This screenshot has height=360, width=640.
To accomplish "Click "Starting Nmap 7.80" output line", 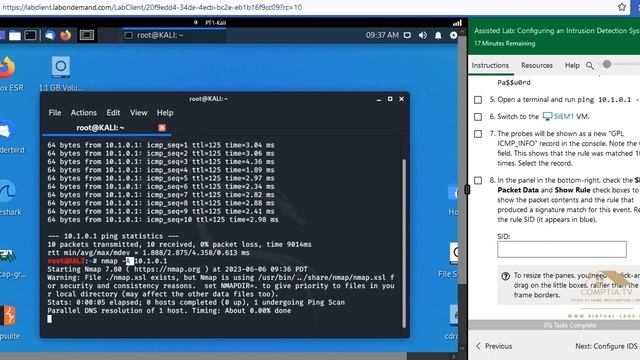I will 177,269.
